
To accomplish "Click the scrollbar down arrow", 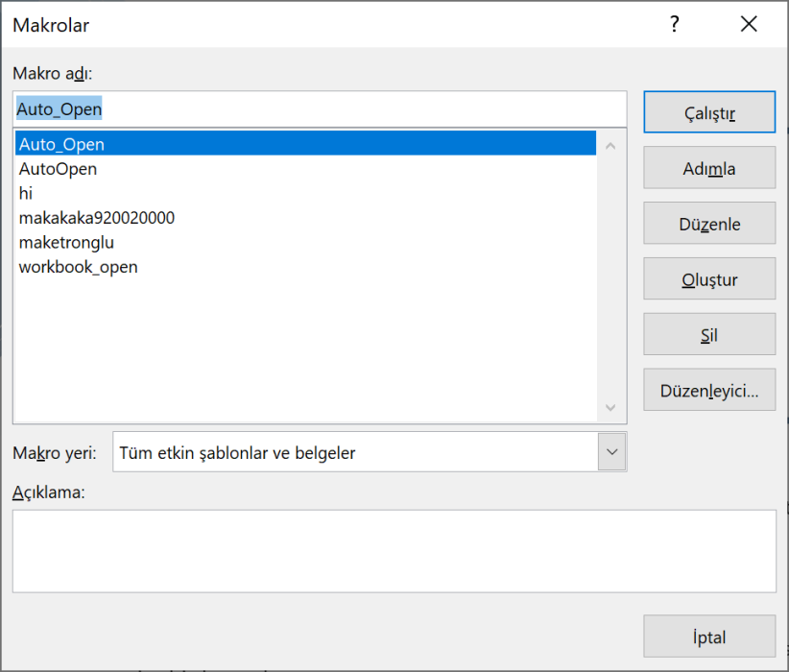I will [610, 408].
